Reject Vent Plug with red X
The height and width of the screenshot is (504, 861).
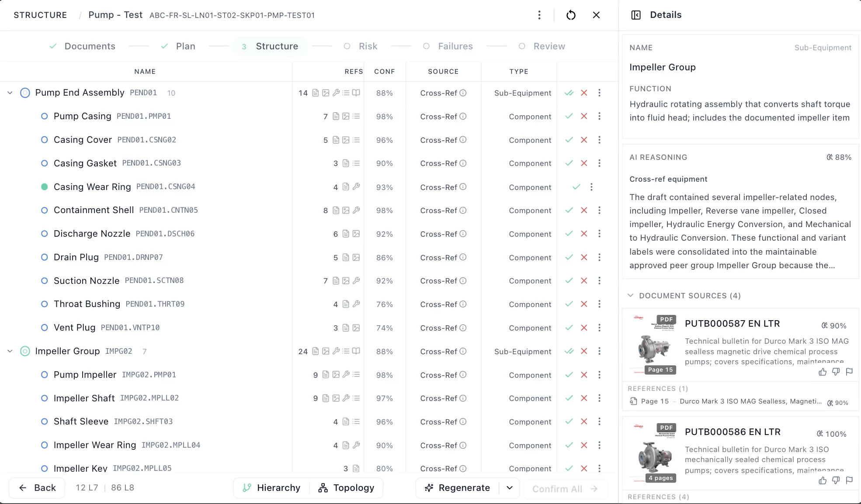point(584,328)
